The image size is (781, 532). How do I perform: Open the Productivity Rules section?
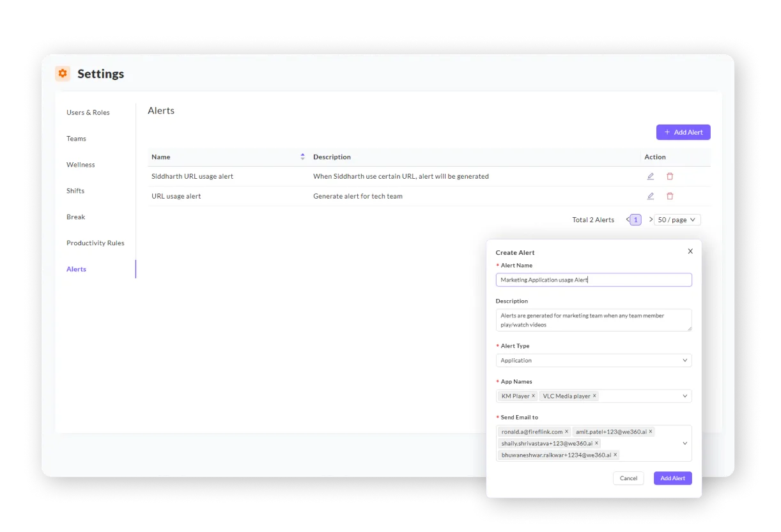95,243
